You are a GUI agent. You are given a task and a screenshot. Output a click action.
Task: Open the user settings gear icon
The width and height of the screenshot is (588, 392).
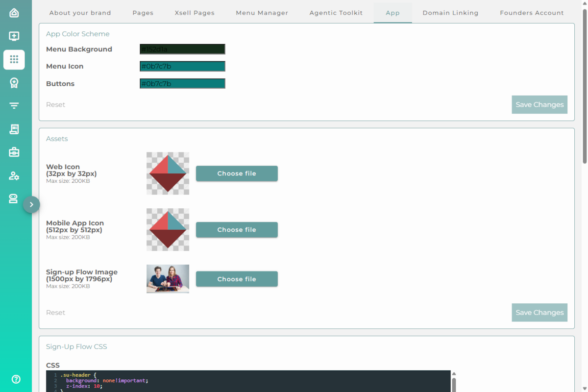coord(14,175)
